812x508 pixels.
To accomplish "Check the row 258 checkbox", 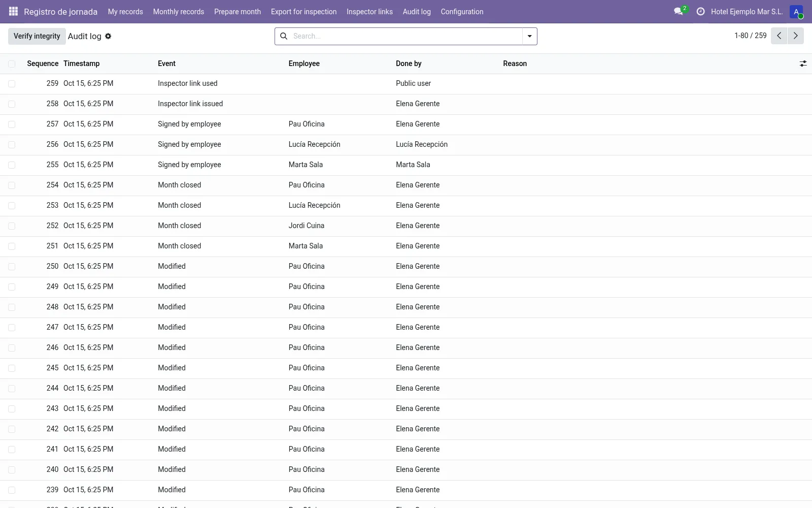I will [x=12, y=104].
